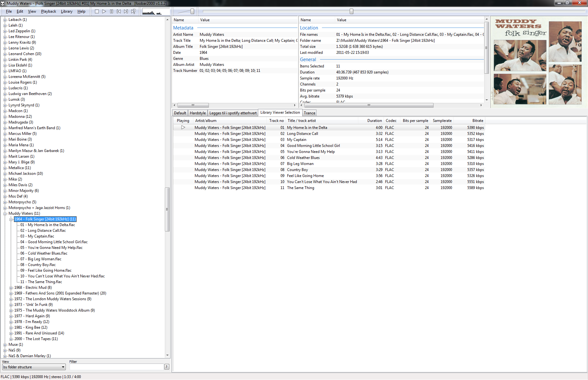
Task: Skip to the previous track
Action: [119, 11]
